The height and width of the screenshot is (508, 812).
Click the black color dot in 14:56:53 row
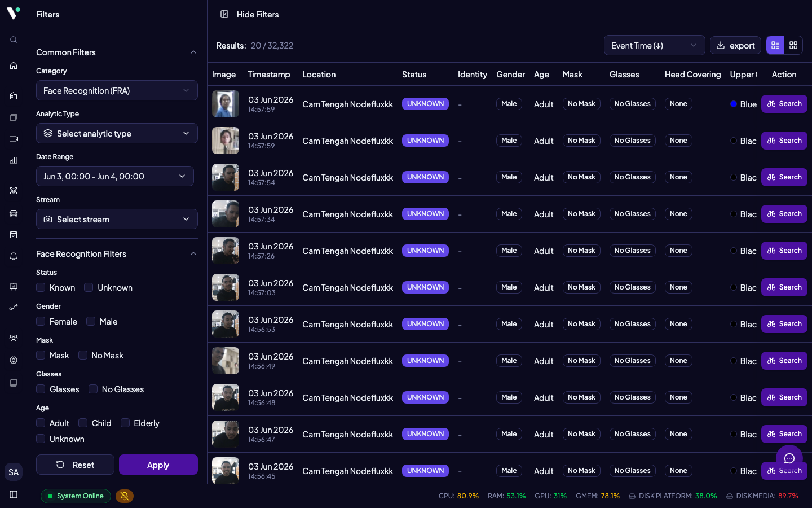click(x=734, y=324)
